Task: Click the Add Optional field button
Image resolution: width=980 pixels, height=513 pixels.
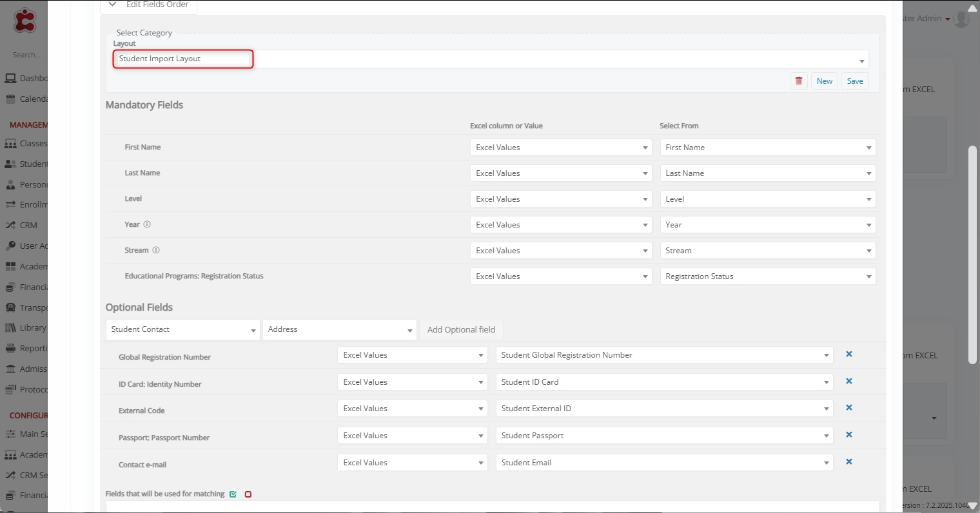Action: tap(461, 330)
